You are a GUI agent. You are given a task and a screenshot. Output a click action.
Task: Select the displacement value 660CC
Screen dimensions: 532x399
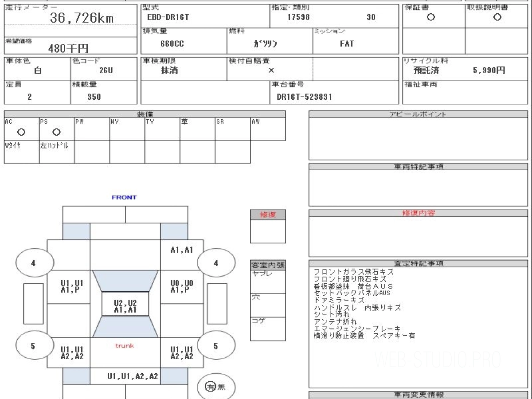pyautogui.click(x=172, y=44)
